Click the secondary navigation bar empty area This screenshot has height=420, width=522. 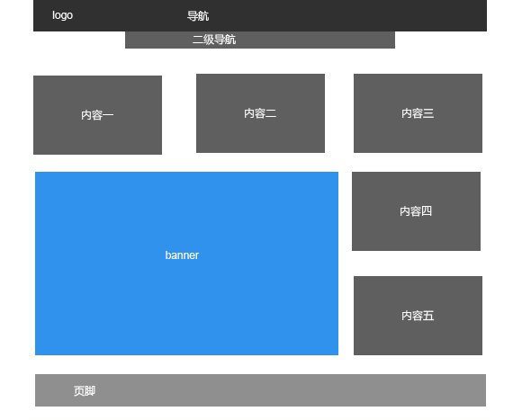pos(316,40)
